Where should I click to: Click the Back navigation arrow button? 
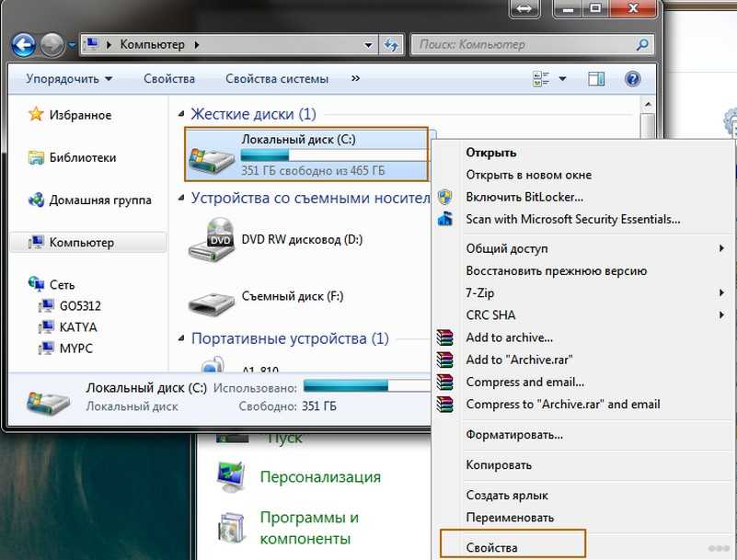pyautogui.click(x=23, y=44)
